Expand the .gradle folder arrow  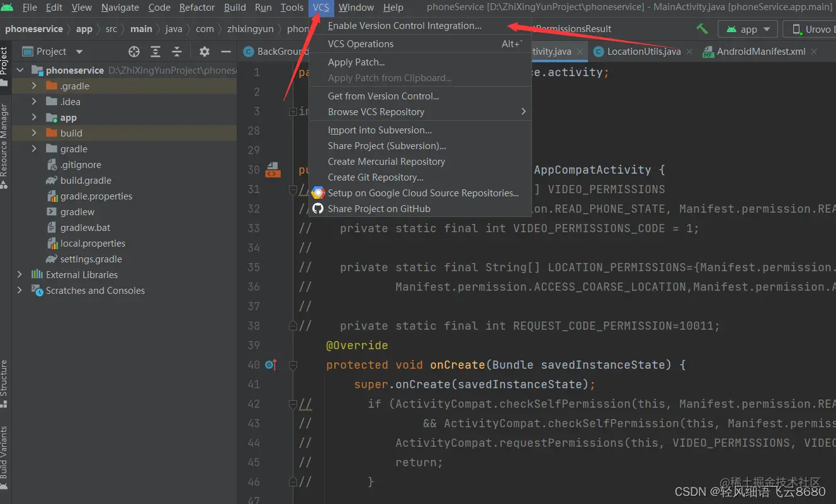(34, 86)
